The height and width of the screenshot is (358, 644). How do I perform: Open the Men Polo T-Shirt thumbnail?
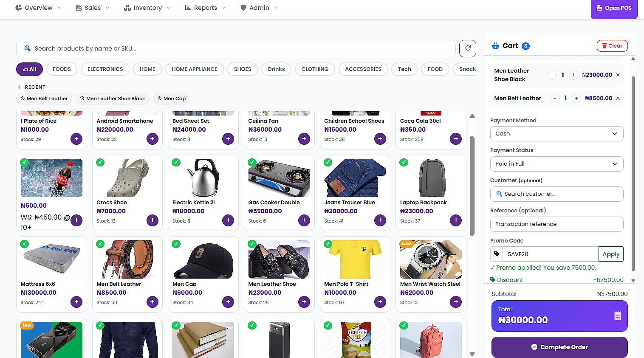click(355, 259)
